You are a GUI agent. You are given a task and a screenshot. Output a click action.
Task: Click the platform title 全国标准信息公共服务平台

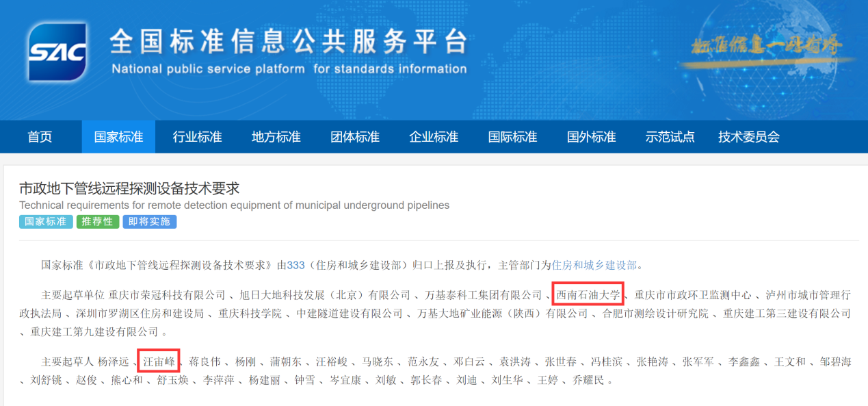tap(289, 42)
